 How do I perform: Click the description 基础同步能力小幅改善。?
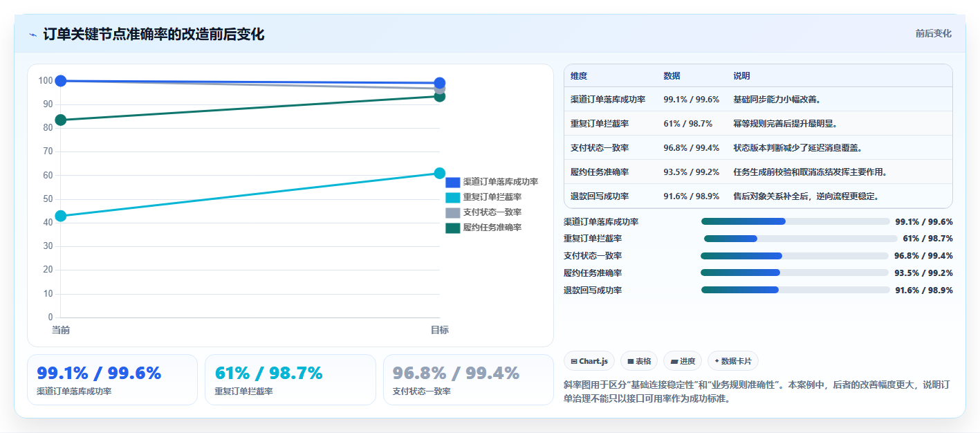click(777, 100)
